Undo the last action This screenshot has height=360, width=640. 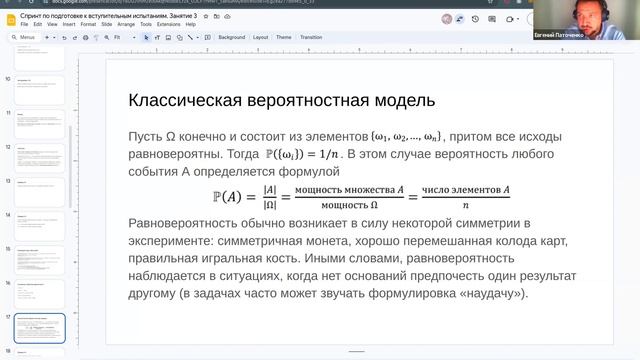click(64, 37)
